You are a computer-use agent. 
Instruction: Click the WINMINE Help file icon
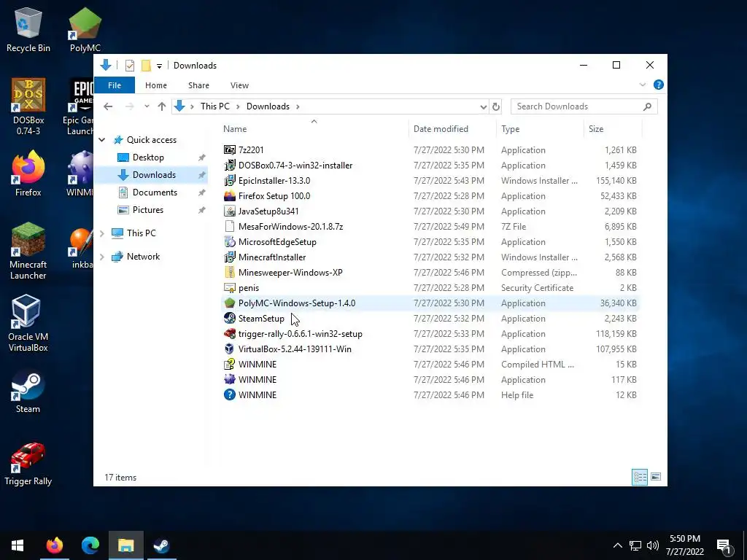(x=230, y=394)
